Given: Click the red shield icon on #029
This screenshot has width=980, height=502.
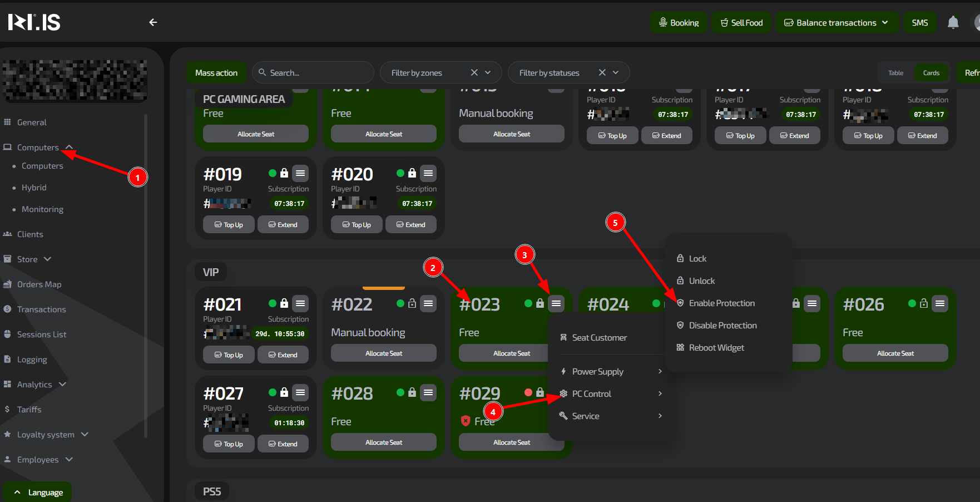Looking at the screenshot, I should tap(466, 421).
